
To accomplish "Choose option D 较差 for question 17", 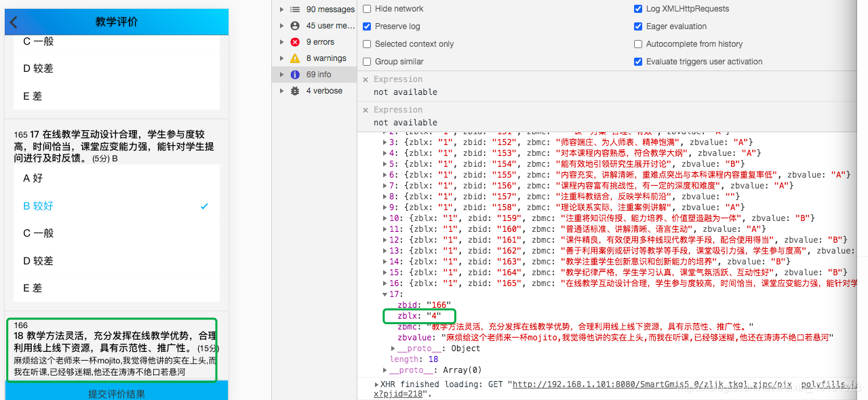I will (116, 261).
